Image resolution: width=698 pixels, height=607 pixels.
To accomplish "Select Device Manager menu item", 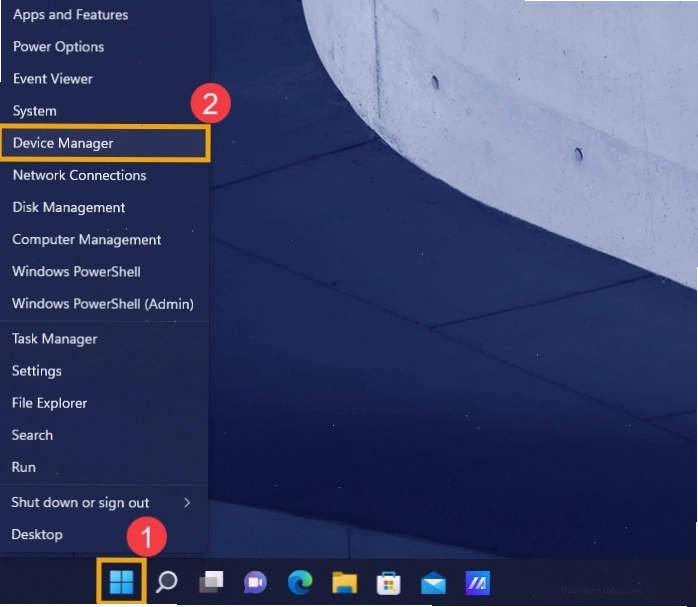I will 104,143.
